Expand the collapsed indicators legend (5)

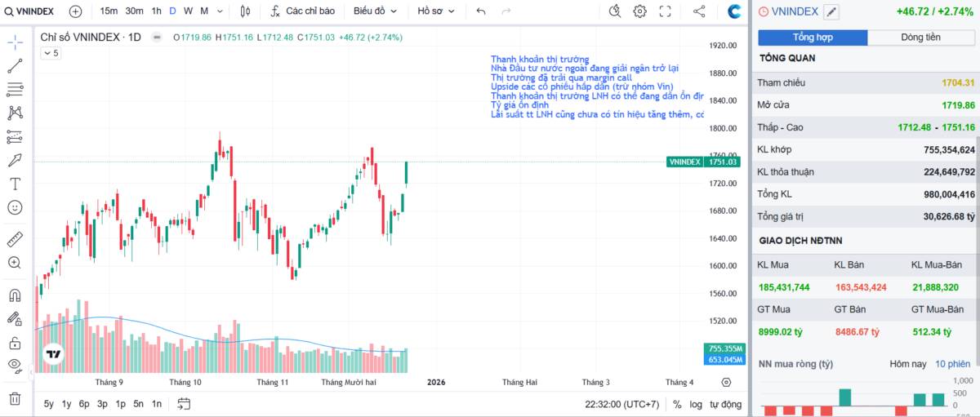tap(51, 53)
